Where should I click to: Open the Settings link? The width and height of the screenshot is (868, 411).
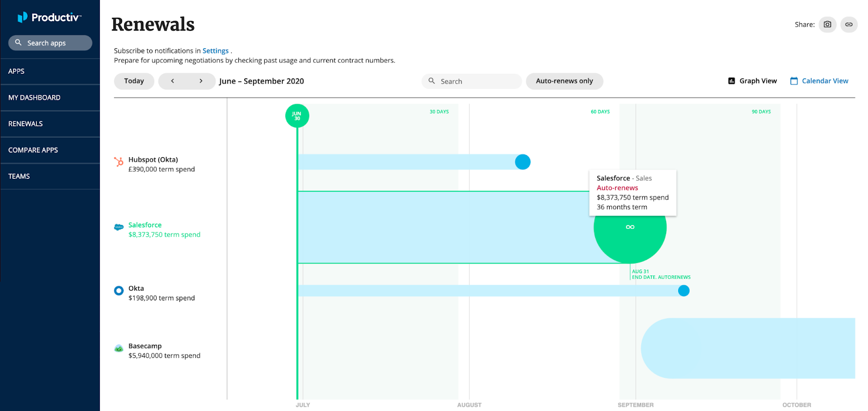pos(215,51)
